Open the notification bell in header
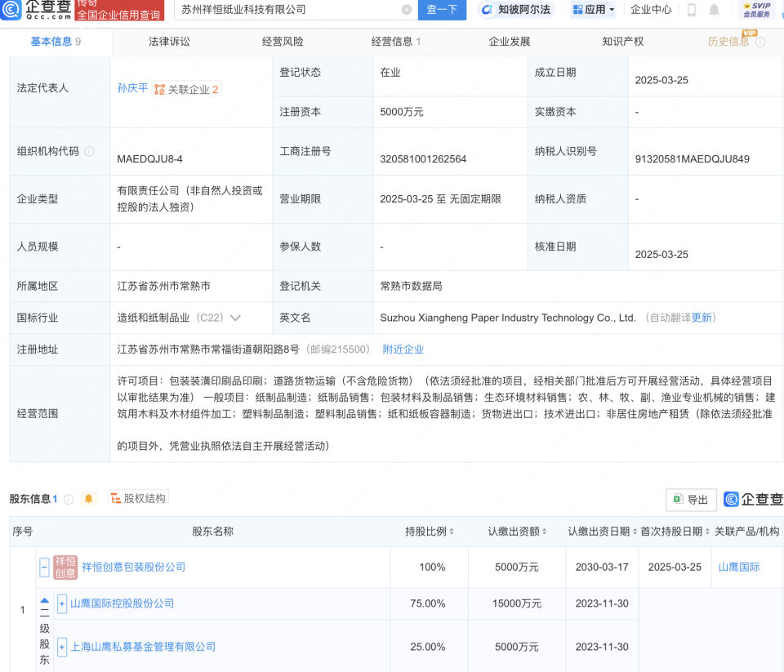Image resolution: width=784 pixels, height=672 pixels. [714, 10]
